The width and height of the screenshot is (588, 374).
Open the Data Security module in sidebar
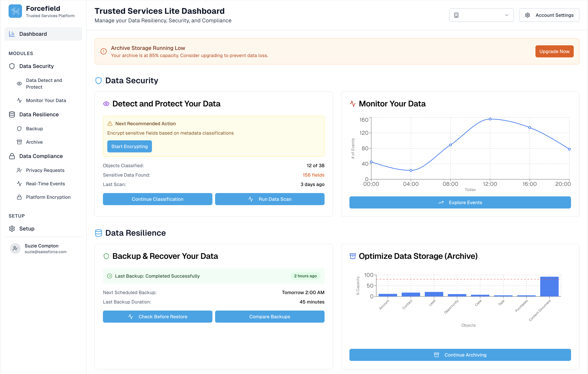point(36,66)
